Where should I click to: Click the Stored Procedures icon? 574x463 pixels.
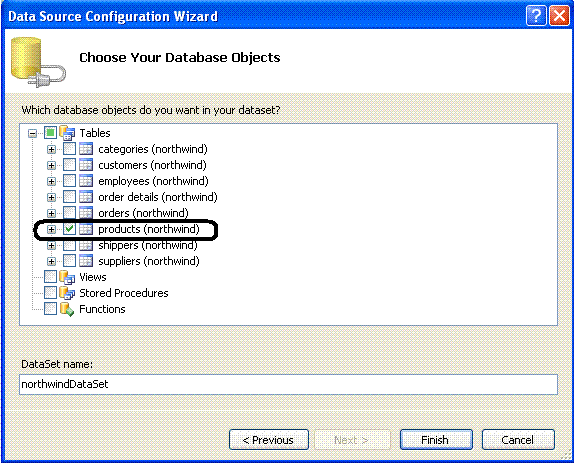tap(67, 293)
